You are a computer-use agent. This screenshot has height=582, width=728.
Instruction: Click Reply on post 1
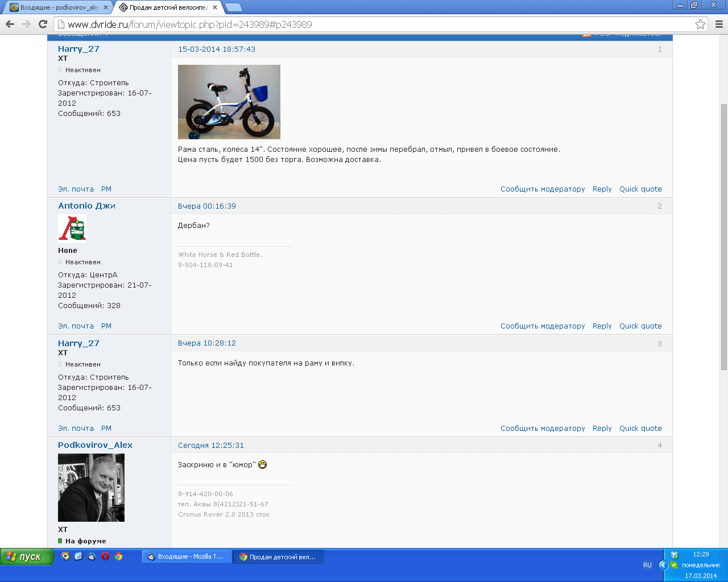click(x=602, y=189)
